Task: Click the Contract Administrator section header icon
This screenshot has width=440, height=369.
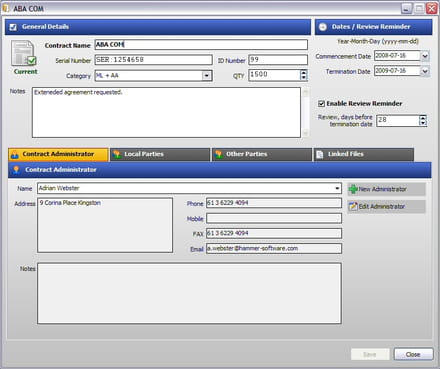Action: click(16, 170)
